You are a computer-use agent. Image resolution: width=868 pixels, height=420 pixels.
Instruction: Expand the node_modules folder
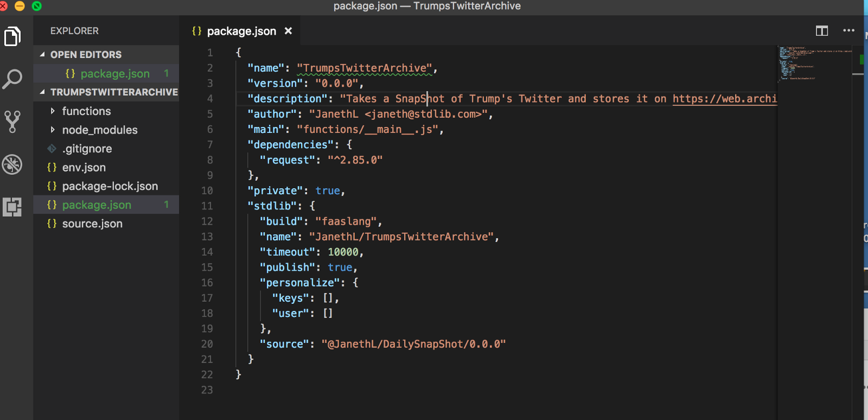pos(53,130)
